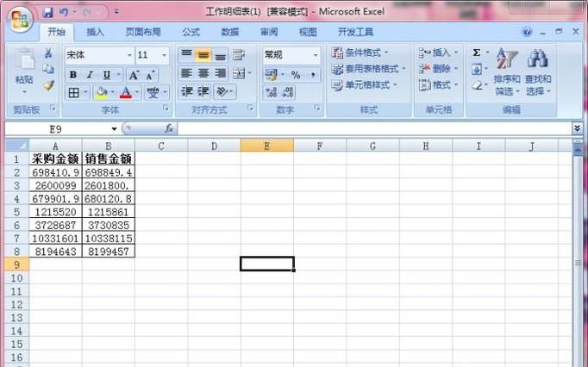Switch to the 公式 tab

pyautogui.click(x=191, y=32)
